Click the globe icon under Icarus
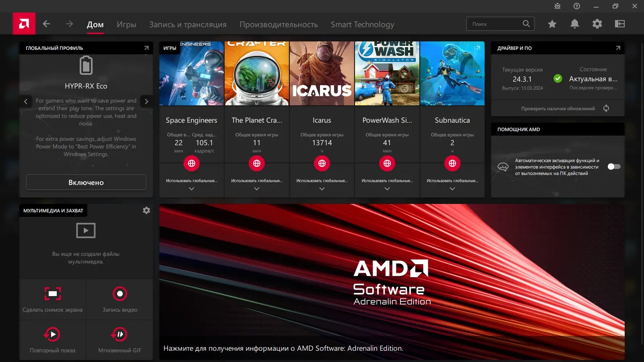644x362 pixels. pyautogui.click(x=322, y=163)
